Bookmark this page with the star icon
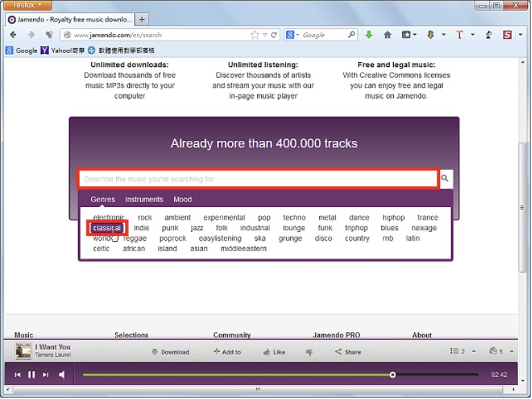 pos(254,35)
